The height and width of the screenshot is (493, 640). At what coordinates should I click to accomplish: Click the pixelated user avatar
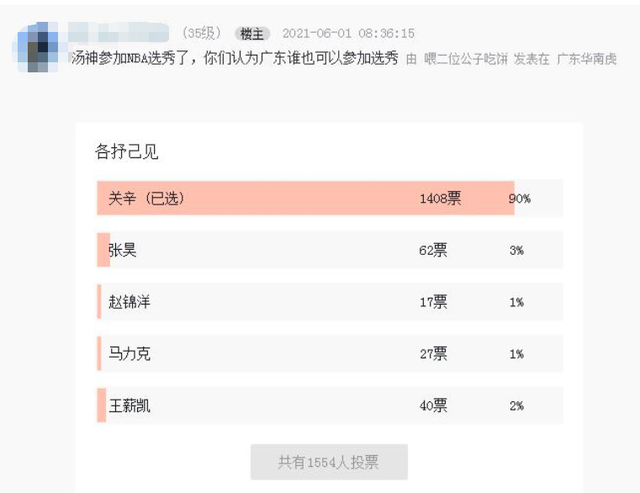36,47
